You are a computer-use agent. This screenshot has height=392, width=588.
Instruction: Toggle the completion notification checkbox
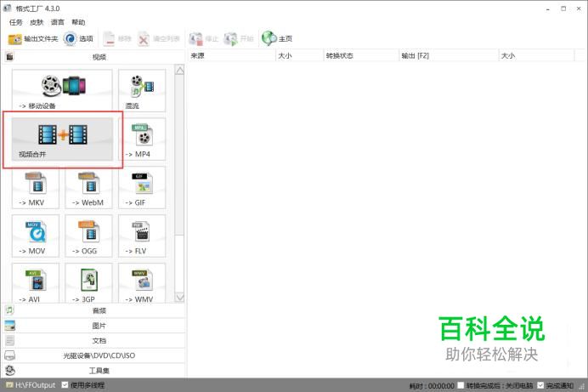[x=540, y=385]
